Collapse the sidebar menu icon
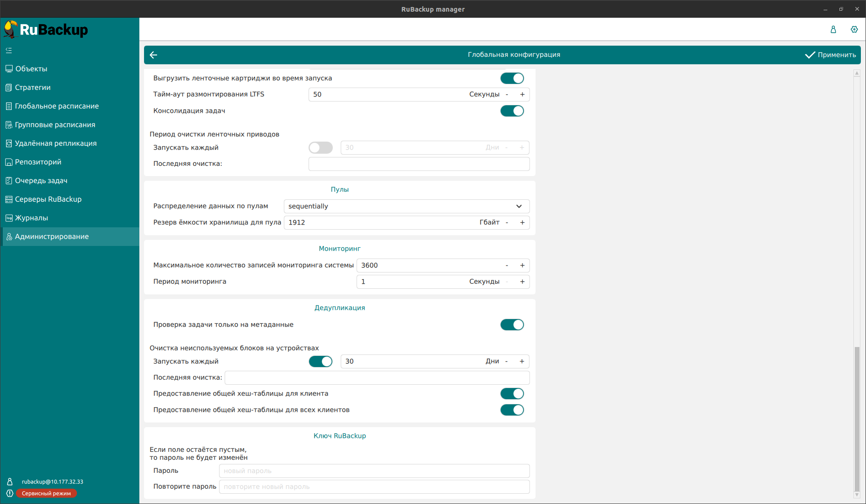Image resolution: width=866 pixels, height=504 pixels. click(9, 50)
